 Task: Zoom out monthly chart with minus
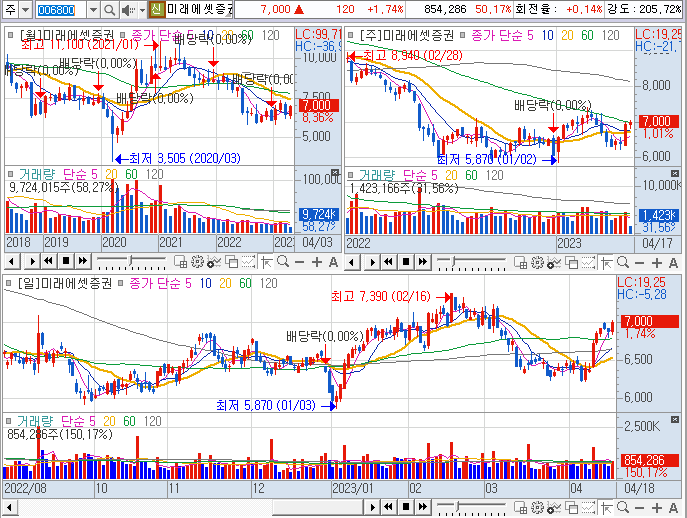[x=300, y=263]
